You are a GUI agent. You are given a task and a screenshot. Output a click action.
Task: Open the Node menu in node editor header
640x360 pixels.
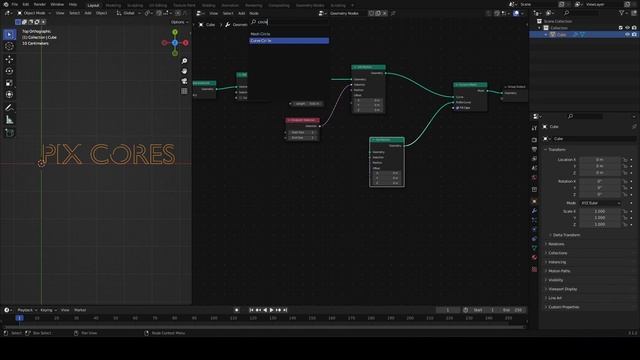[x=253, y=13]
